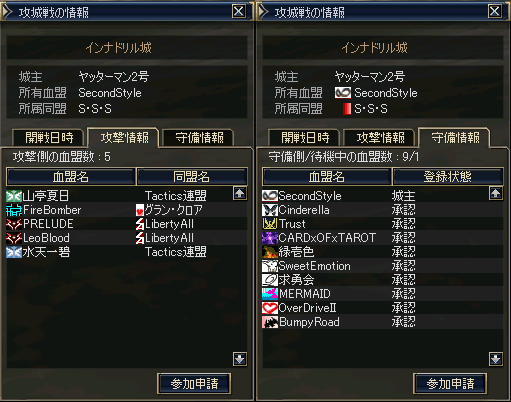Click scroll up arrow in attacker list
Image resolution: width=511 pixels, height=402 pixels.
click(240, 194)
